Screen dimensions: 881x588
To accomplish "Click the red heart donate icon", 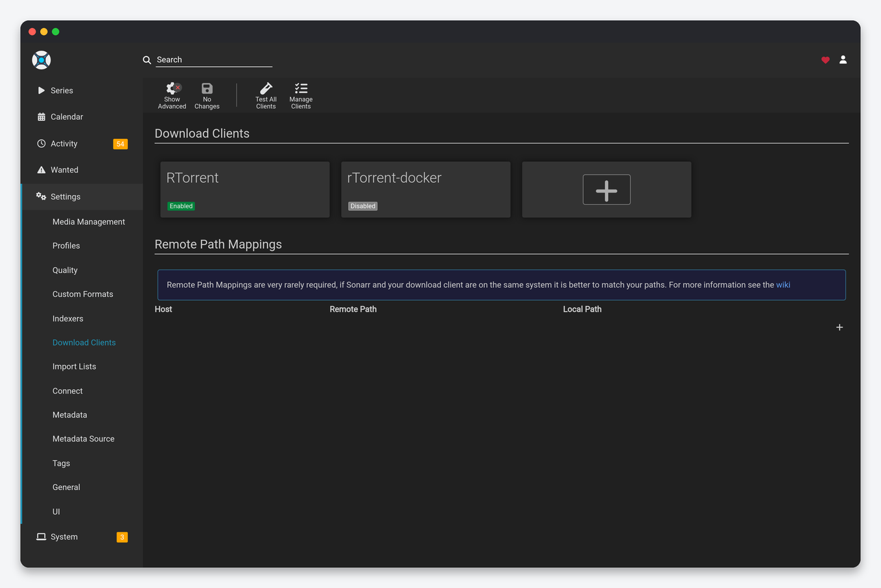I will click(x=825, y=60).
